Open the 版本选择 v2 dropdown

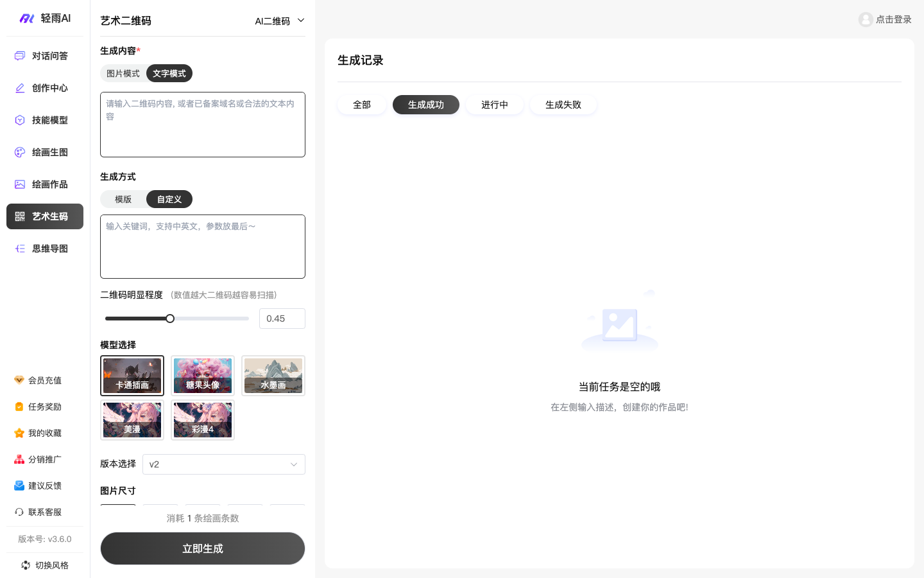pyautogui.click(x=223, y=464)
